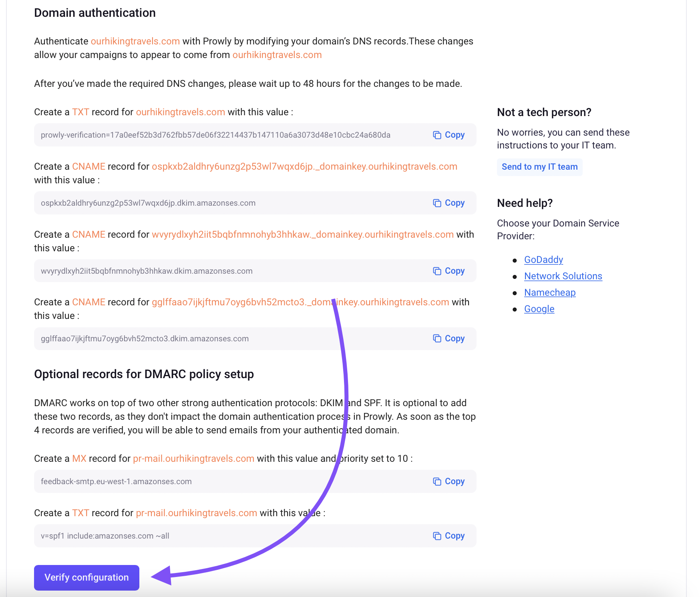
Task: Click ourhikingtravels.com in the Authenticate sentence
Action: pyautogui.click(x=135, y=41)
